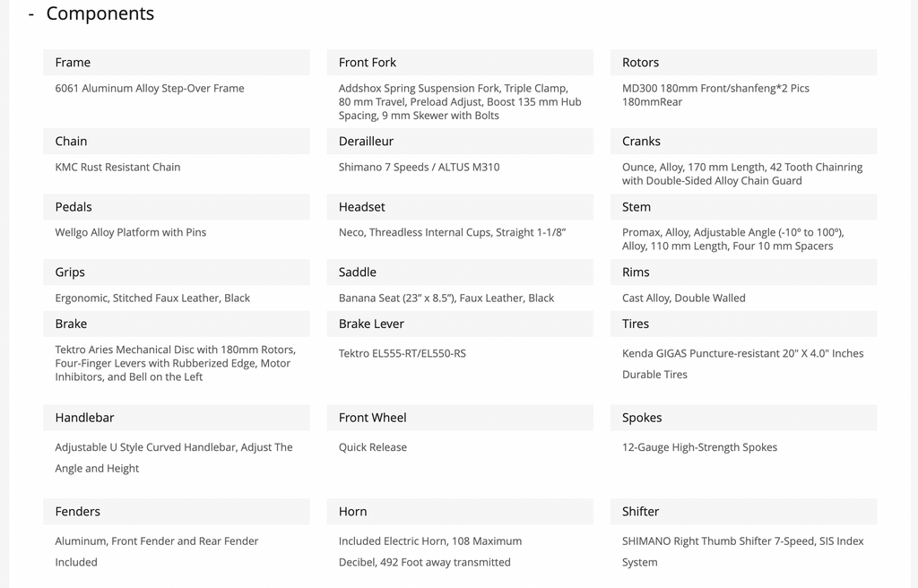The image size is (918, 588).
Task: Click the Tires heading
Action: point(636,324)
